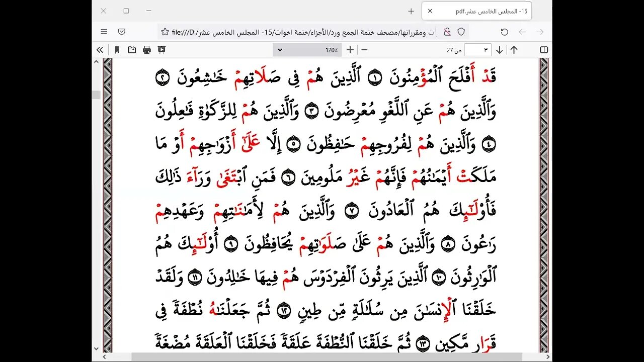This screenshot has height=362, width=644.
Task: Close the PDF tab
Action: [x=430, y=11]
